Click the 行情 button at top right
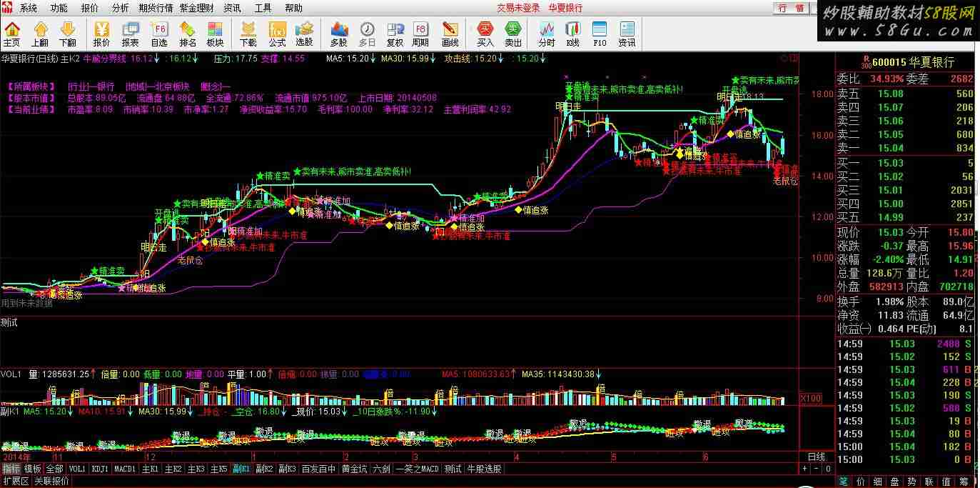 click(x=791, y=8)
